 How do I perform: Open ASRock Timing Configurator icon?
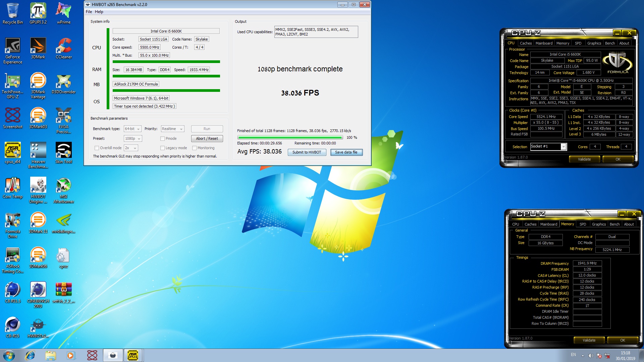[13, 260]
